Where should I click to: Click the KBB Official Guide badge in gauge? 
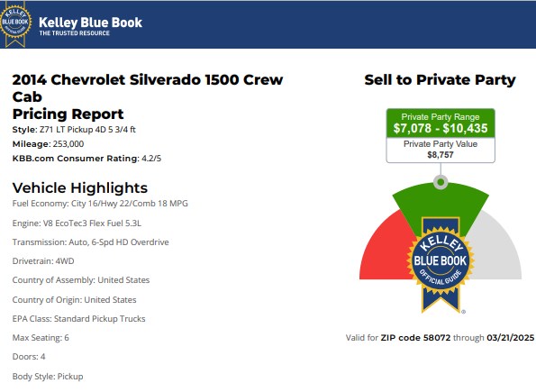click(x=441, y=263)
